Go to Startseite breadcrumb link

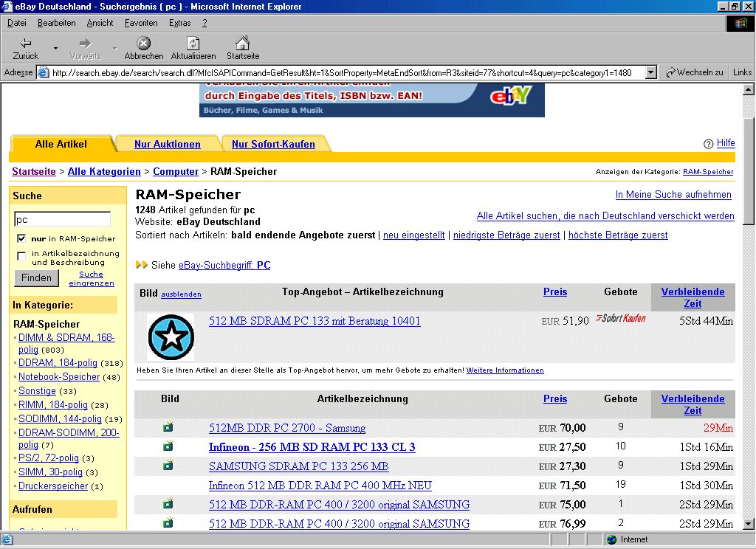34,172
